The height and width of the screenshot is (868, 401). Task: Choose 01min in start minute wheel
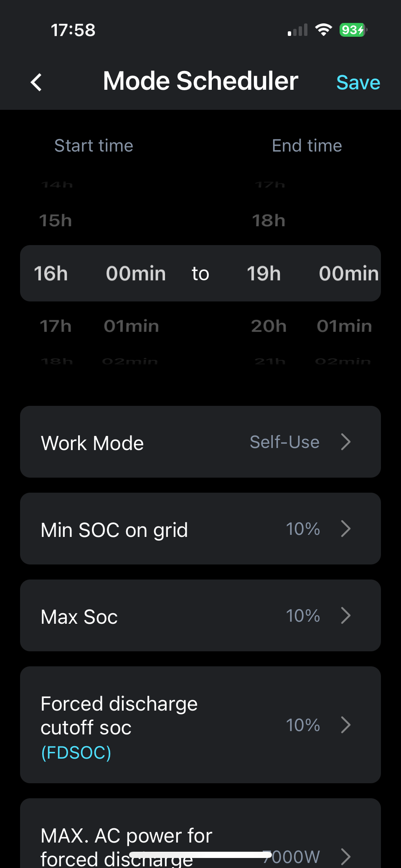[x=131, y=326]
